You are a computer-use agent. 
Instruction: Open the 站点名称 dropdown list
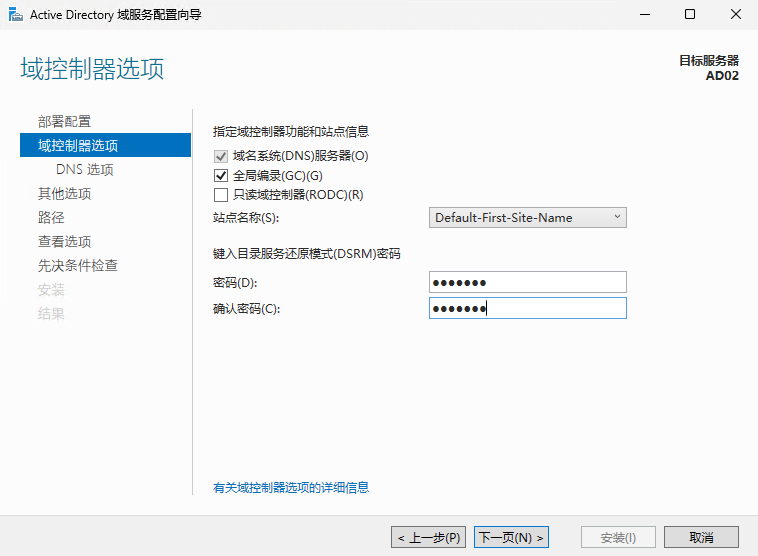click(x=527, y=217)
